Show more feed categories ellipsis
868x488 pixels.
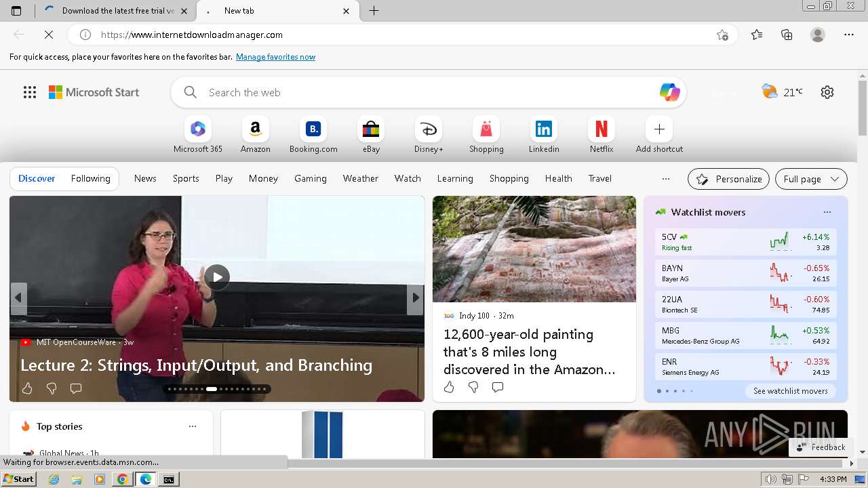[x=666, y=179]
